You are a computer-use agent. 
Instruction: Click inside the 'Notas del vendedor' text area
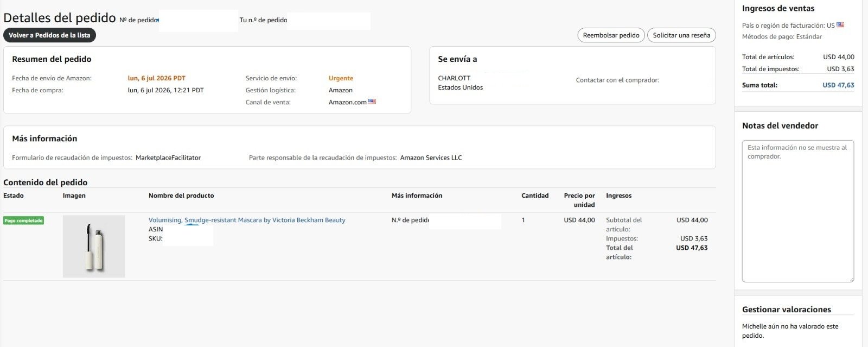[x=797, y=211]
